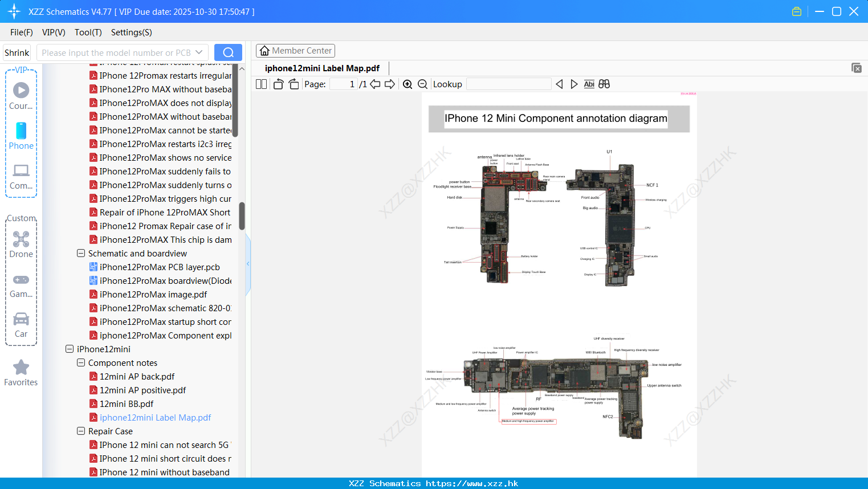Click the binoculars search icon
The width and height of the screenshot is (868, 489).
604,84
